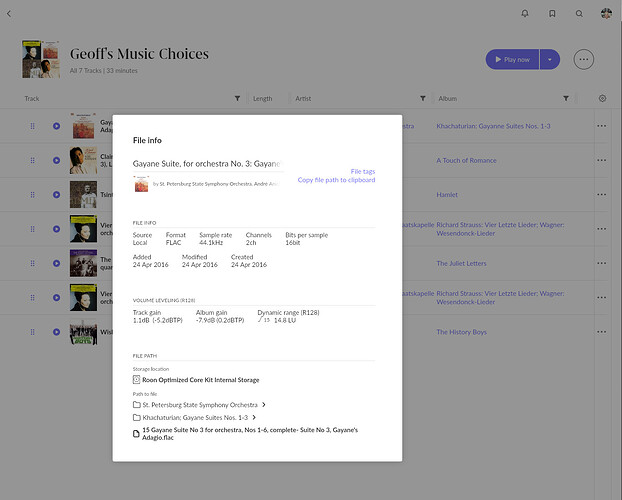Open the notifications bell

tap(525, 14)
